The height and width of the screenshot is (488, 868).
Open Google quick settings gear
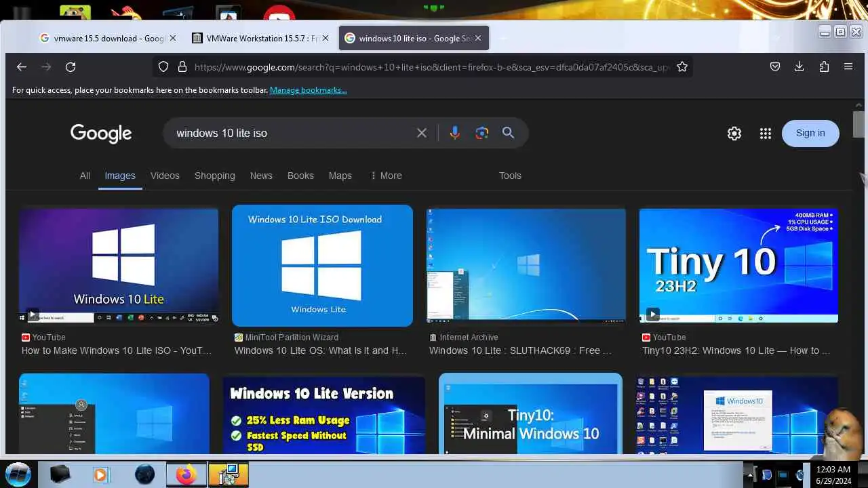tap(734, 134)
